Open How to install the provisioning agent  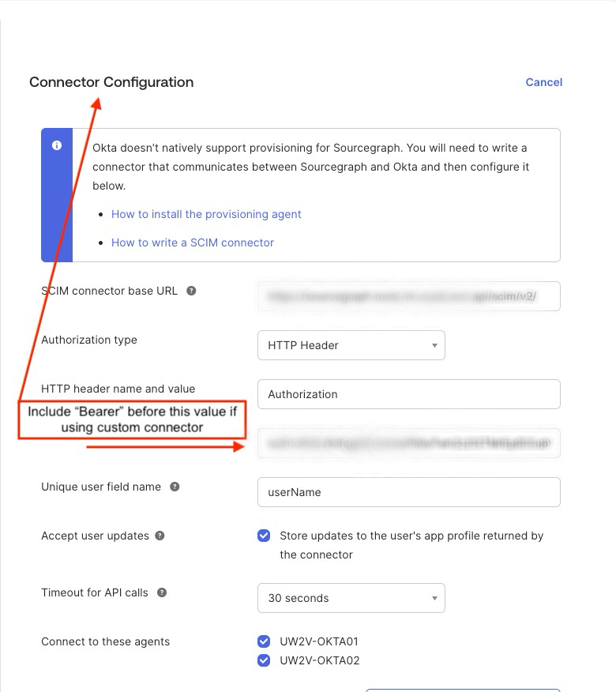pyautogui.click(x=206, y=214)
